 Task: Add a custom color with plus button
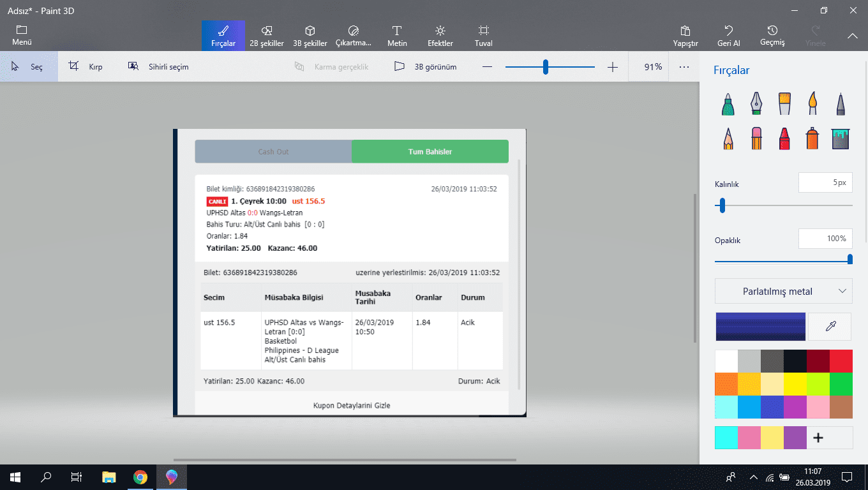point(818,438)
